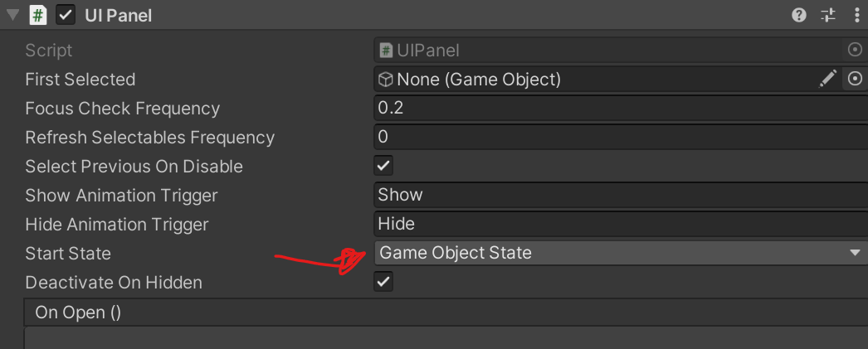Screen dimensions: 868x349
Task: Uncheck Select Previous On Disable
Action: (x=383, y=166)
